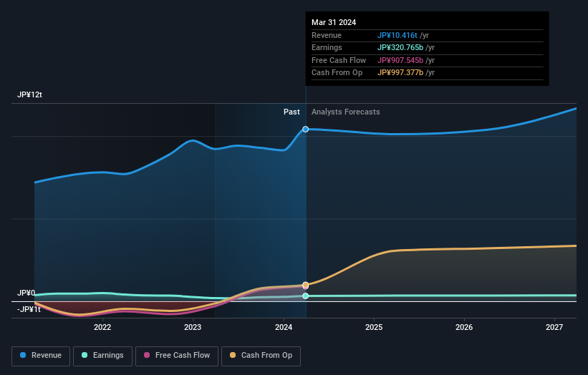588x375 pixels.
Task: Click the orange Cash From Op marker at Mar 2024
Action: coord(306,285)
